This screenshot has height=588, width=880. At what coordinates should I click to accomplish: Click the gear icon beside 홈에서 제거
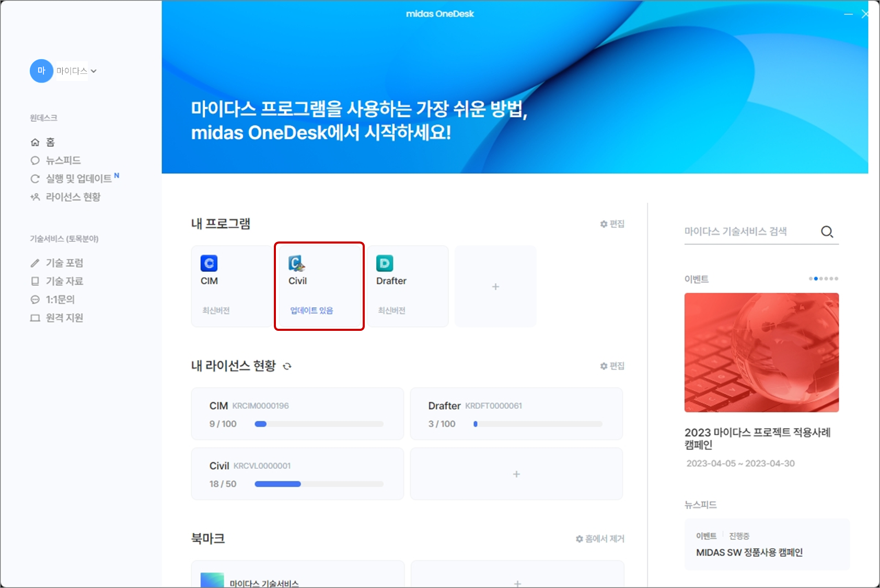[x=580, y=538]
